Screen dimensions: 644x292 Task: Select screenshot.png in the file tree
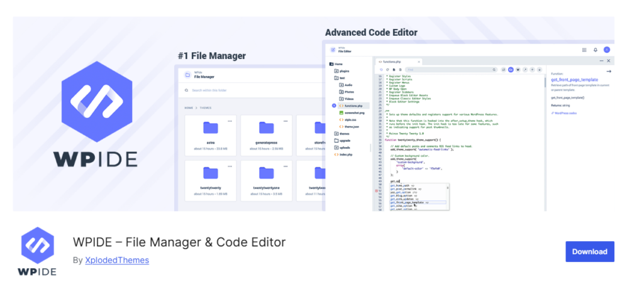click(352, 113)
